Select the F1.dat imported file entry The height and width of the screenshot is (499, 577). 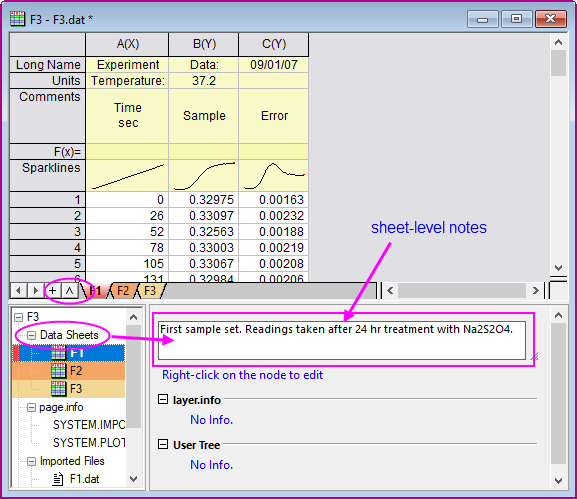pyautogui.click(x=84, y=479)
